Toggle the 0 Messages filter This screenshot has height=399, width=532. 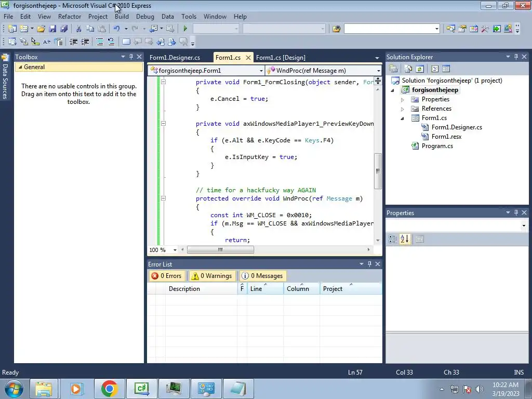pyautogui.click(x=262, y=276)
